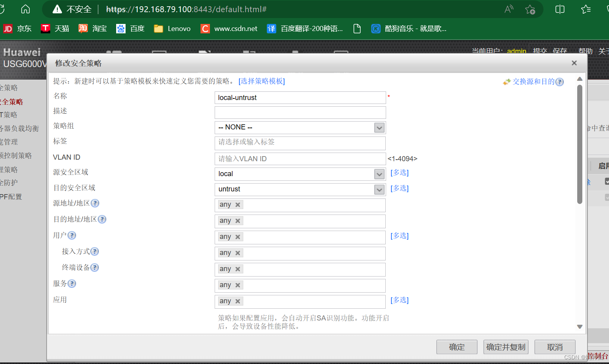Screen dimensions: 609x364
Task: Add this page to favorites
Action: coord(530,9)
